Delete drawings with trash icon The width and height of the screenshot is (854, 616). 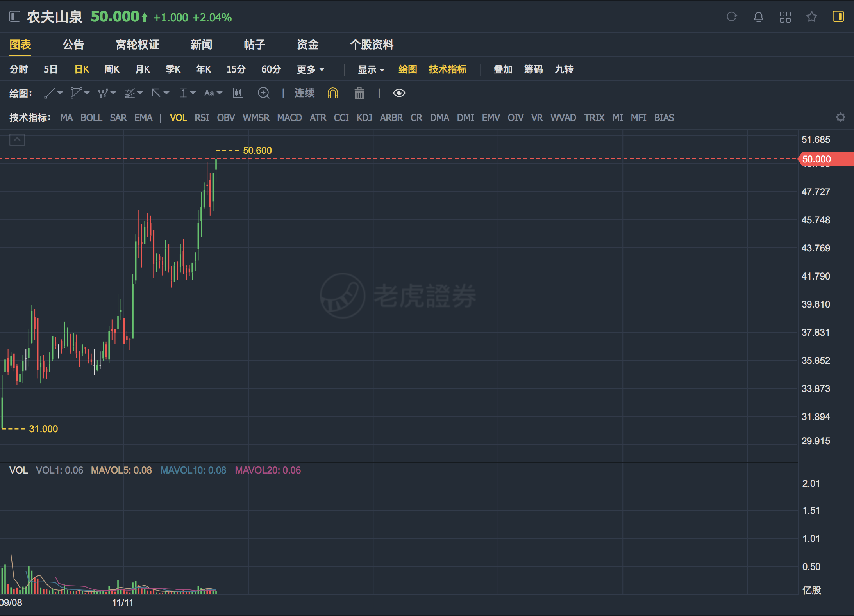[x=359, y=93]
